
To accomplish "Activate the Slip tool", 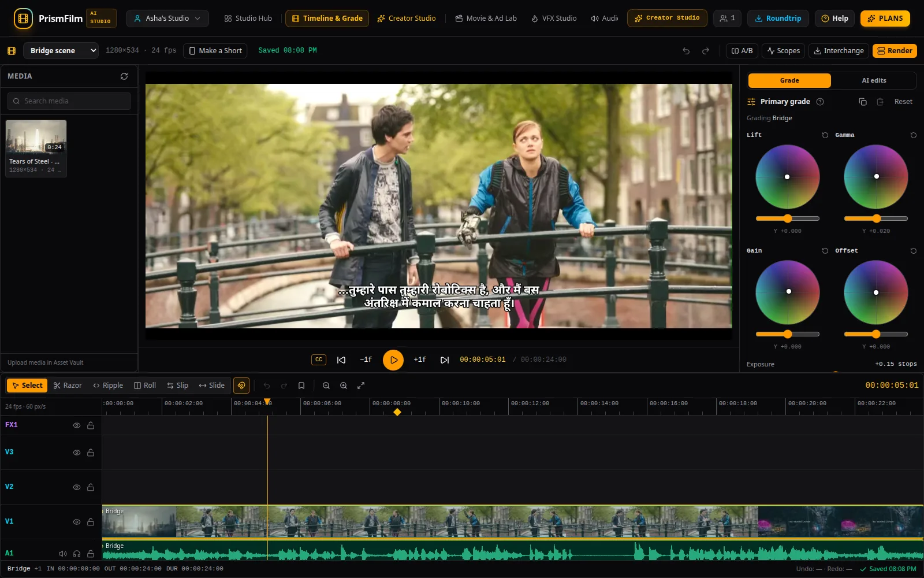I will point(178,386).
